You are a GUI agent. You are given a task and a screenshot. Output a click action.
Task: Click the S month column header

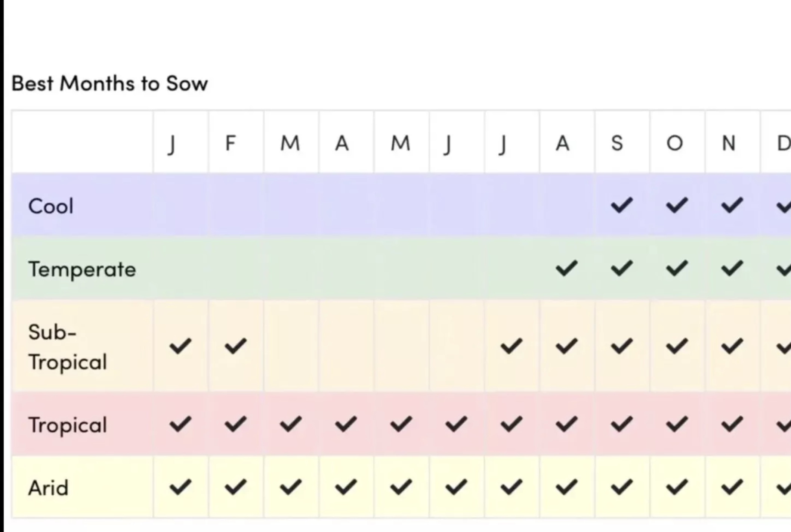tap(617, 143)
